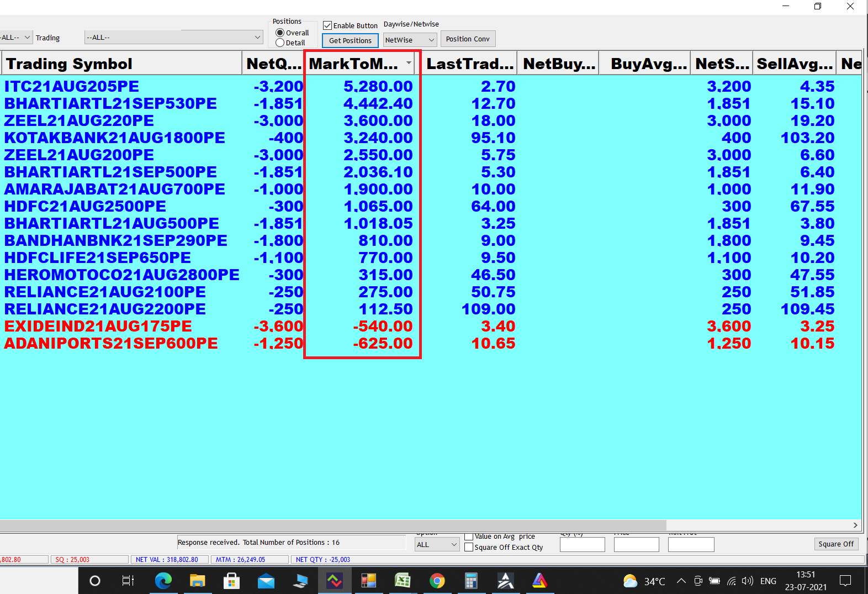Click the third input field beside Price

point(691,544)
